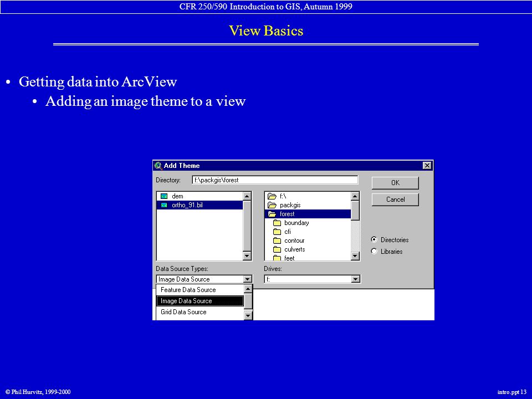The width and height of the screenshot is (532, 399).
Task: Close the Add Theme dialog
Action: (427, 165)
